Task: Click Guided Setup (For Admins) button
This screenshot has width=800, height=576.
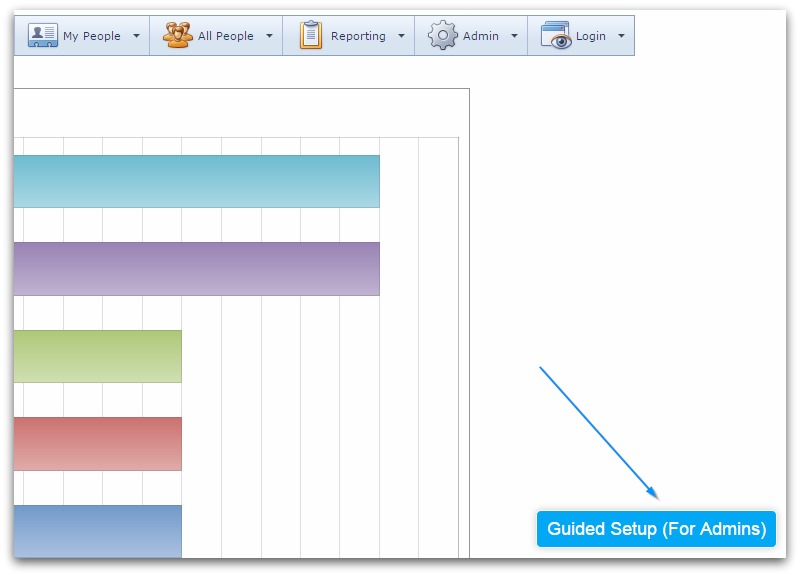Action: pos(656,529)
